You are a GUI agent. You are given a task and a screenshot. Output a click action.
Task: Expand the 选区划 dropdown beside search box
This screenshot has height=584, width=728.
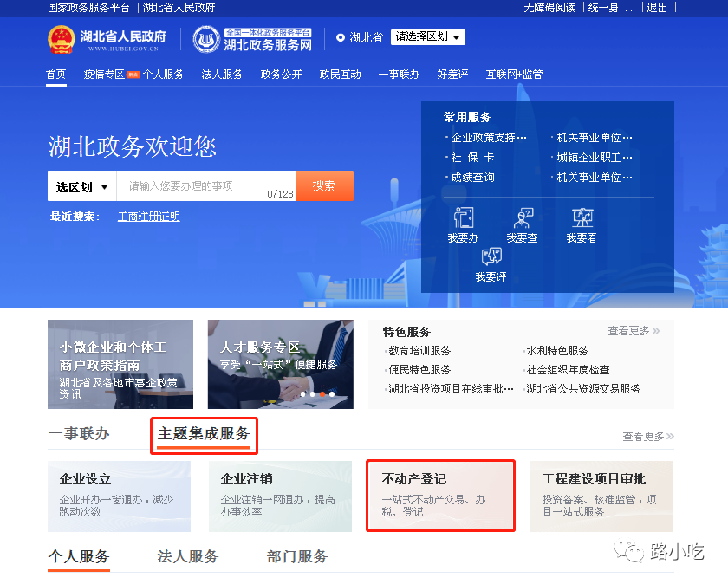click(82, 186)
